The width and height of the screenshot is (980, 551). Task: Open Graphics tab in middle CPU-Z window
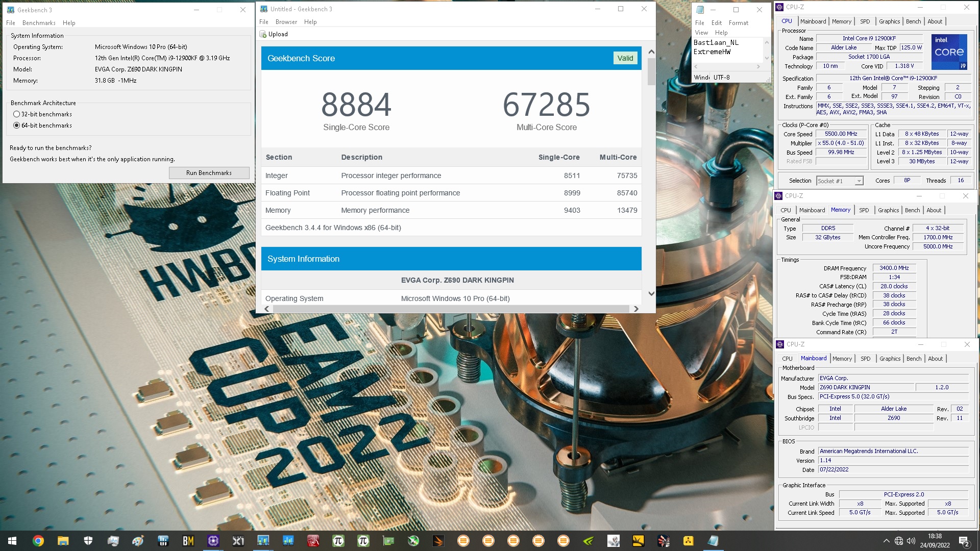pos(888,210)
